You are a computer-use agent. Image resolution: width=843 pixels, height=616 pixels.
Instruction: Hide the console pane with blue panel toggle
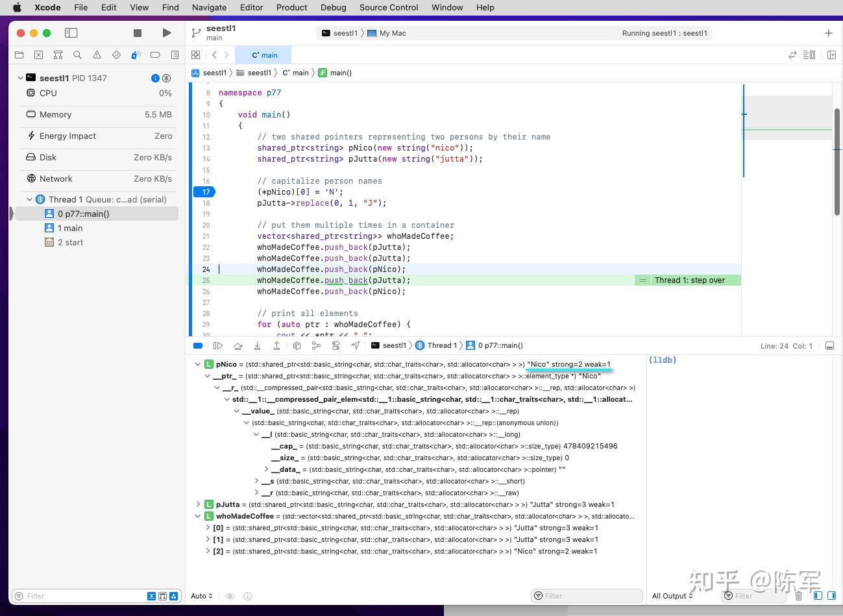831,596
